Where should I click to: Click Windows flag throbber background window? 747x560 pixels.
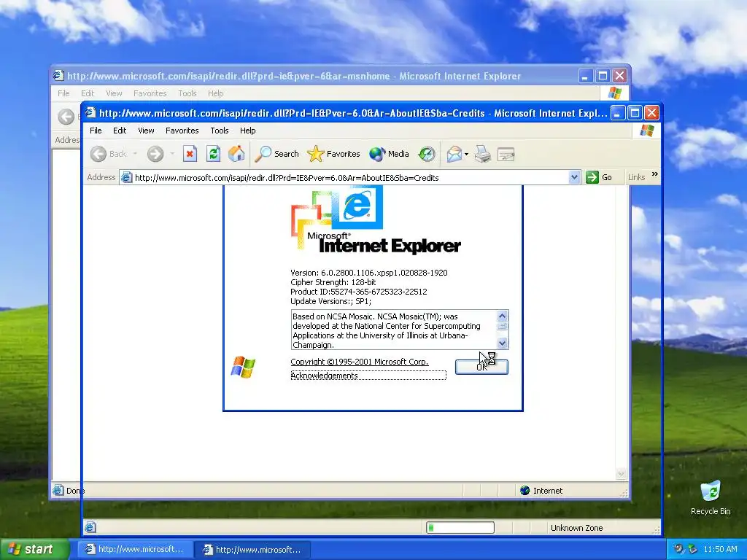(614, 93)
